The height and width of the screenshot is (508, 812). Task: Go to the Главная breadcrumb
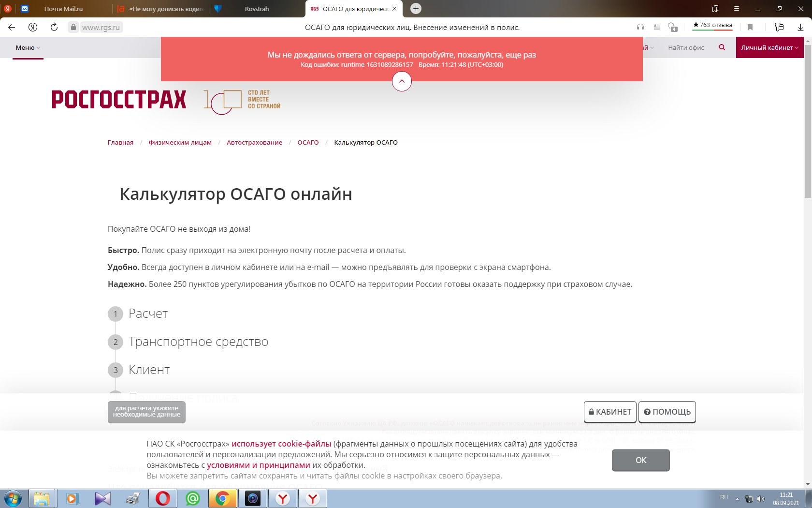tap(120, 142)
